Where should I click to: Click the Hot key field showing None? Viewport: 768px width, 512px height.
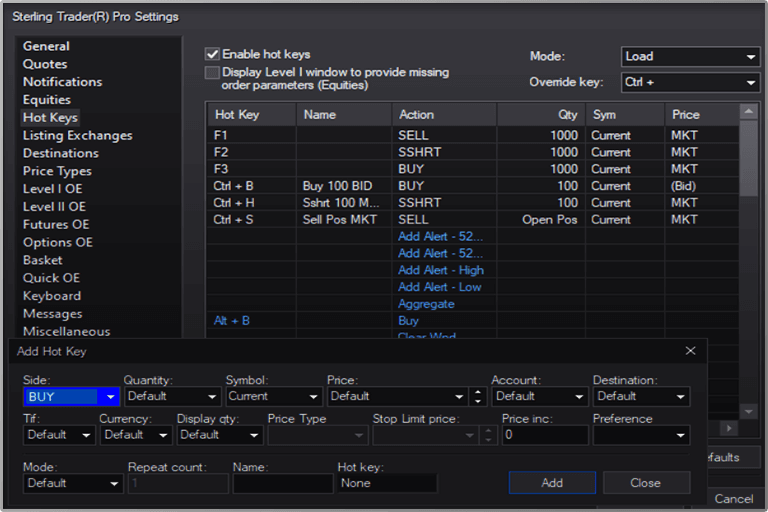coord(386,484)
